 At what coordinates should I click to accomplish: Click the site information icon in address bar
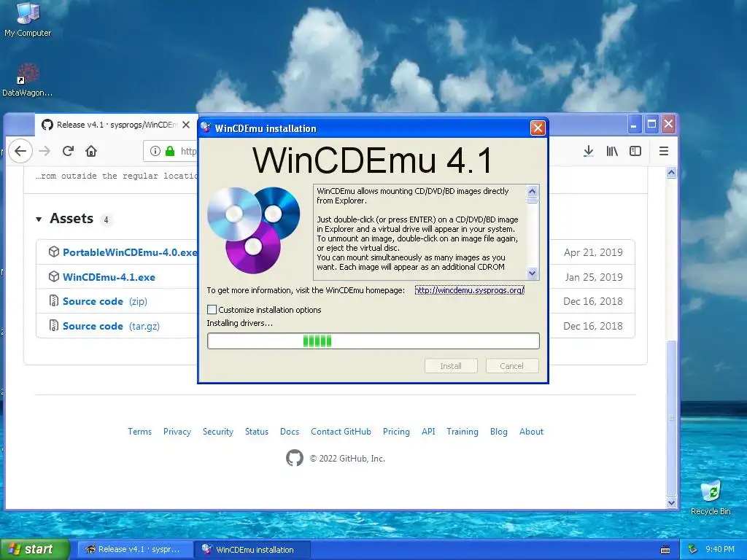coord(155,151)
